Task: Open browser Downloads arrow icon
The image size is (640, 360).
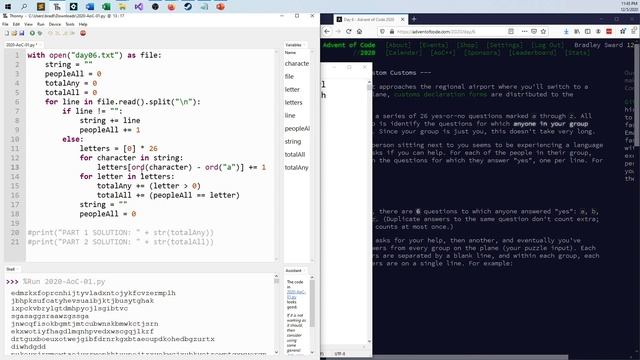Action: coord(566,31)
